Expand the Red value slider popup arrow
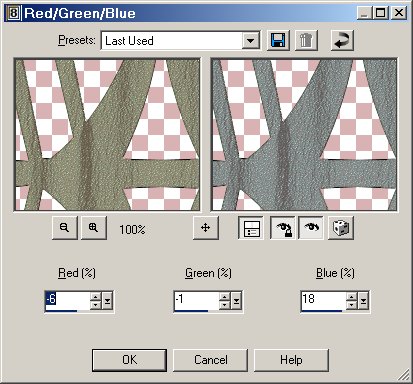This screenshot has width=413, height=384. click(x=107, y=301)
